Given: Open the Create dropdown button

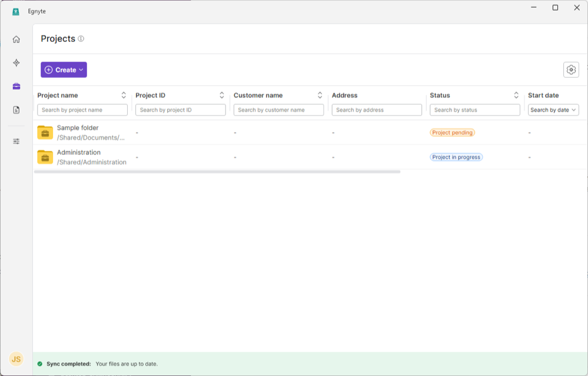Looking at the screenshot, I should tap(64, 70).
